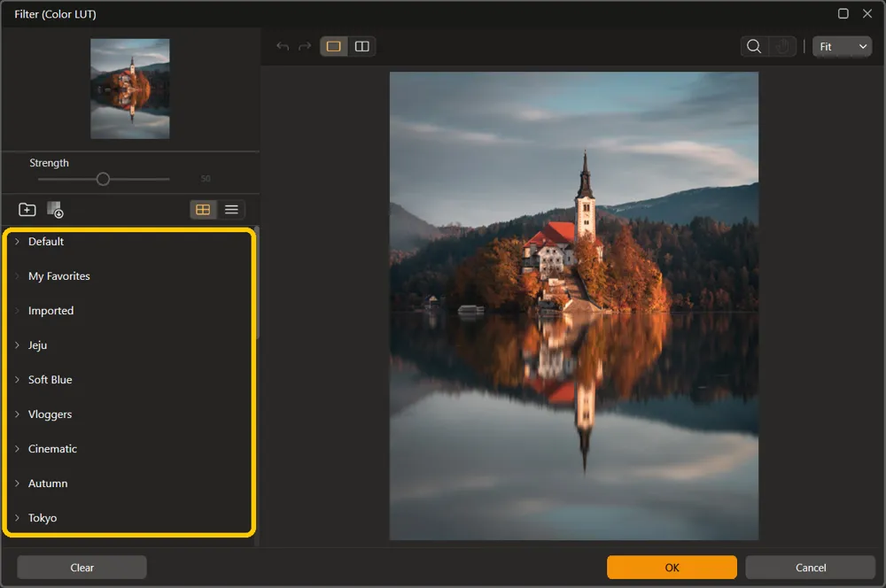Viewport: 886px width, 588px height.
Task: Expand the Tokyo category chevron
Action: pyautogui.click(x=17, y=518)
